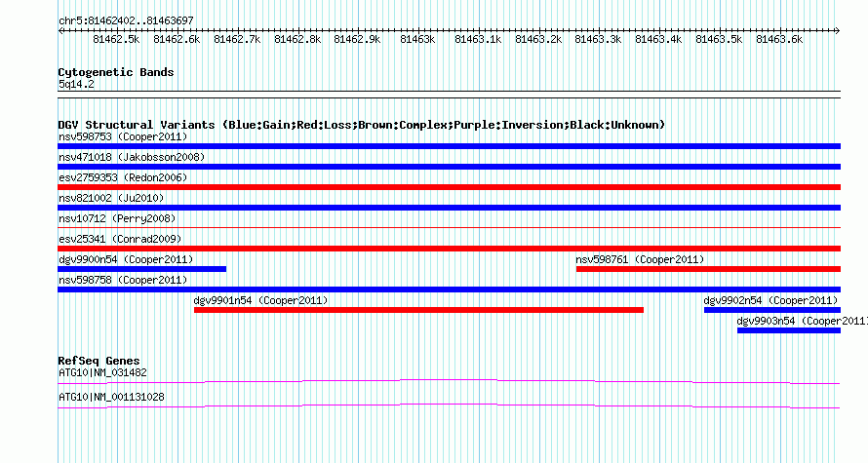Screen dimensions: 868x463
Task: Click the 5q14.2 cytogenetic band line
Action: 449,95
